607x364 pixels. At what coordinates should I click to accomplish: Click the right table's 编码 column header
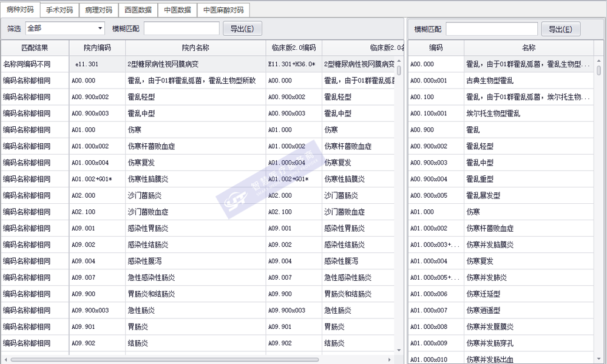[435, 48]
